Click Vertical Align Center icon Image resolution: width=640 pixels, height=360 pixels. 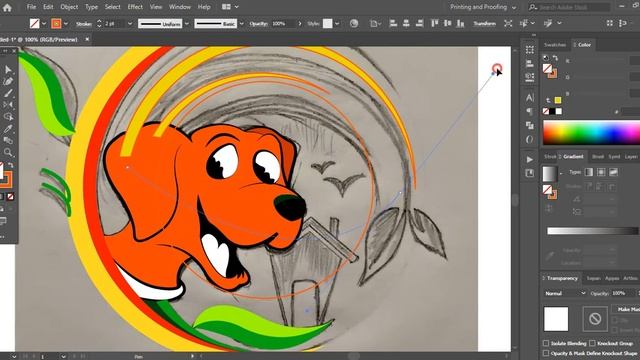point(448,24)
